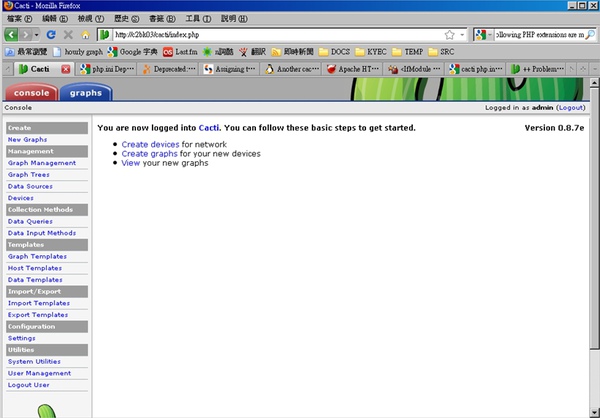Screen dimensions: 600x418
Task: Open New Graphs in the sidebar
Action: point(27,140)
